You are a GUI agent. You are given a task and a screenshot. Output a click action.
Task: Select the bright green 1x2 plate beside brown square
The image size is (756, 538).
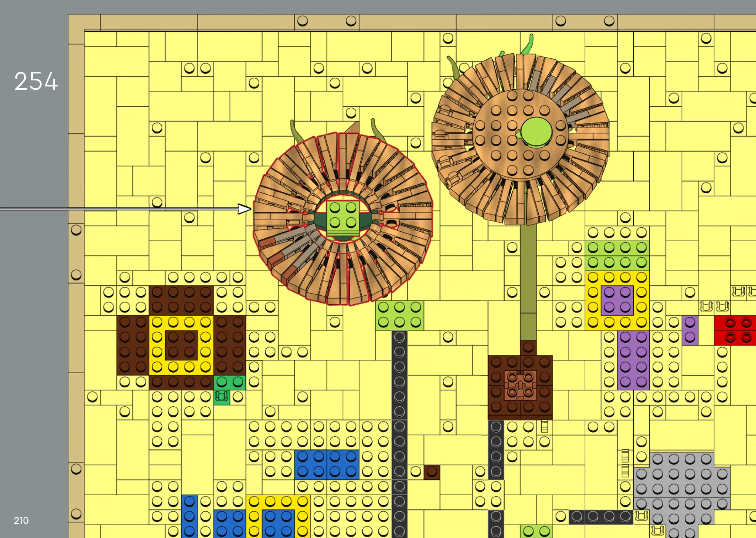coord(230,383)
